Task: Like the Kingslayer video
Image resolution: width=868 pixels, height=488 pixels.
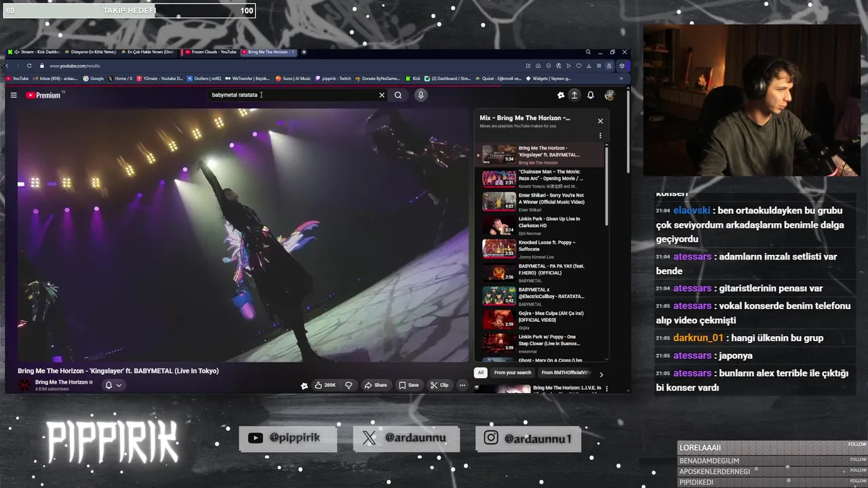Action: point(325,385)
